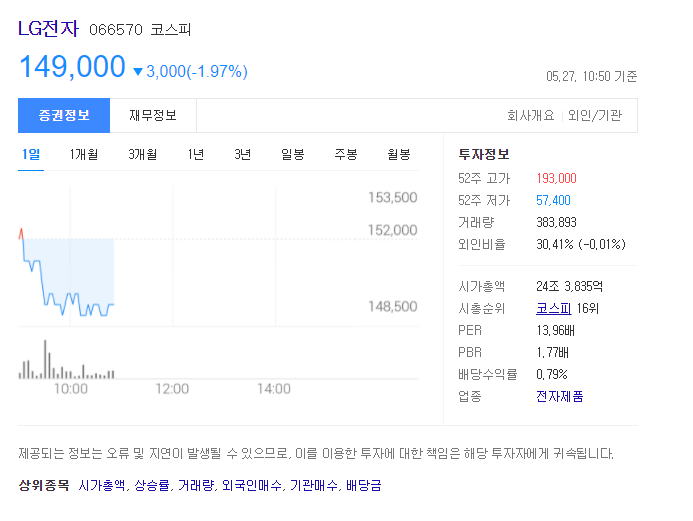Open 상승률 top stocks list
This screenshot has width=693, height=521.
tap(152, 485)
